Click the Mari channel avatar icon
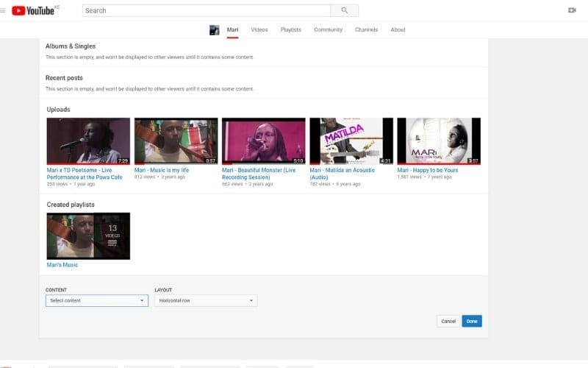The width and height of the screenshot is (588, 368). click(x=214, y=30)
